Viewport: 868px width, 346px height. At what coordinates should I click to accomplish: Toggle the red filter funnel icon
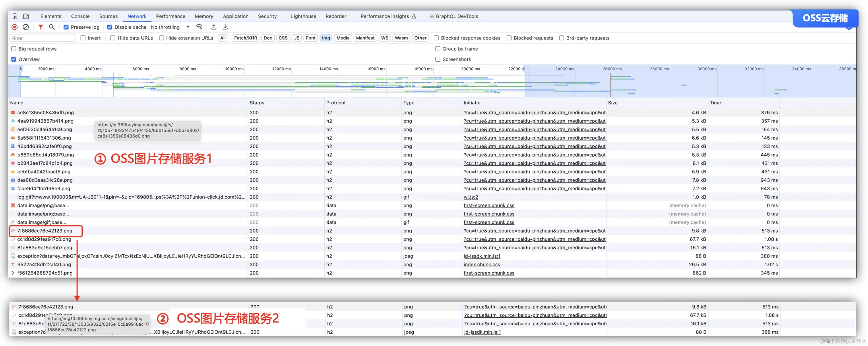pos(40,27)
